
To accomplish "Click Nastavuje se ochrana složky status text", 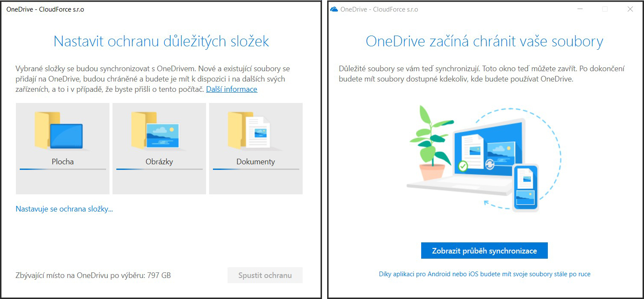I will (x=64, y=209).
